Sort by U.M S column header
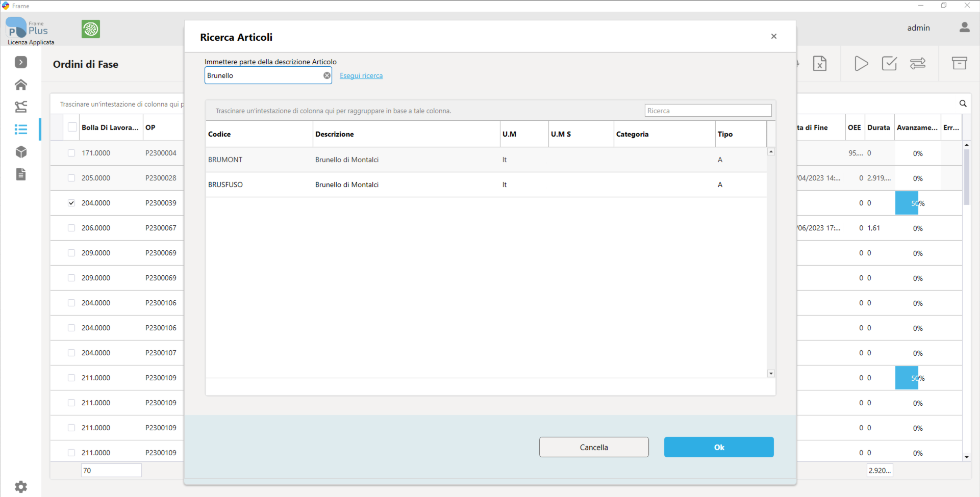 click(x=581, y=134)
